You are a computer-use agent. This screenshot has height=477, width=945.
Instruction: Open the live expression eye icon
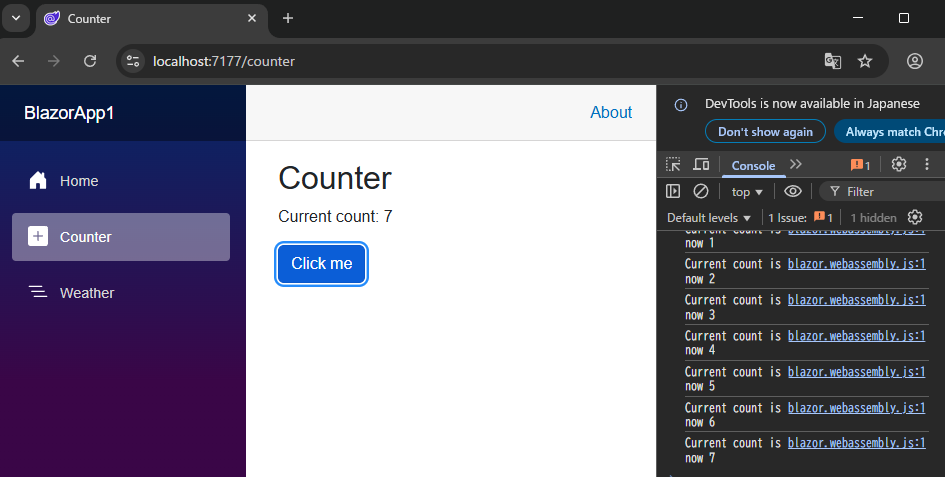click(792, 191)
